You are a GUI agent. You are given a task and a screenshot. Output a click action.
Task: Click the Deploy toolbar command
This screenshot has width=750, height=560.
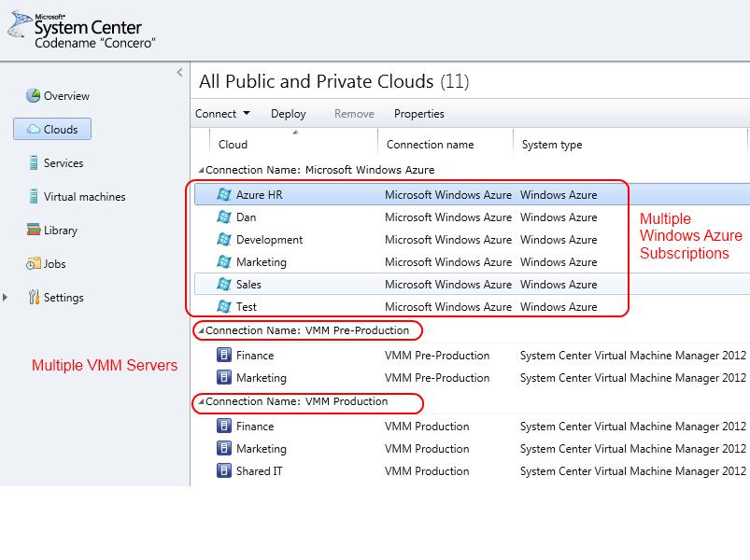pos(288,114)
